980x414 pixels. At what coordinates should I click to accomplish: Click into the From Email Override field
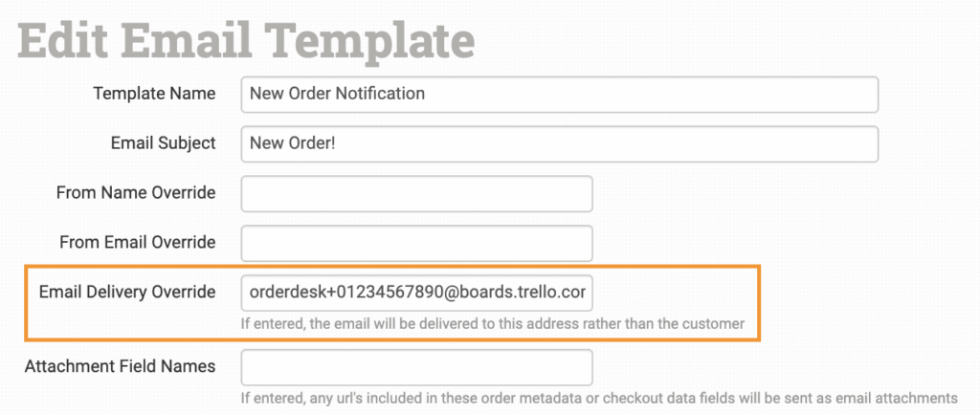pyautogui.click(x=416, y=243)
